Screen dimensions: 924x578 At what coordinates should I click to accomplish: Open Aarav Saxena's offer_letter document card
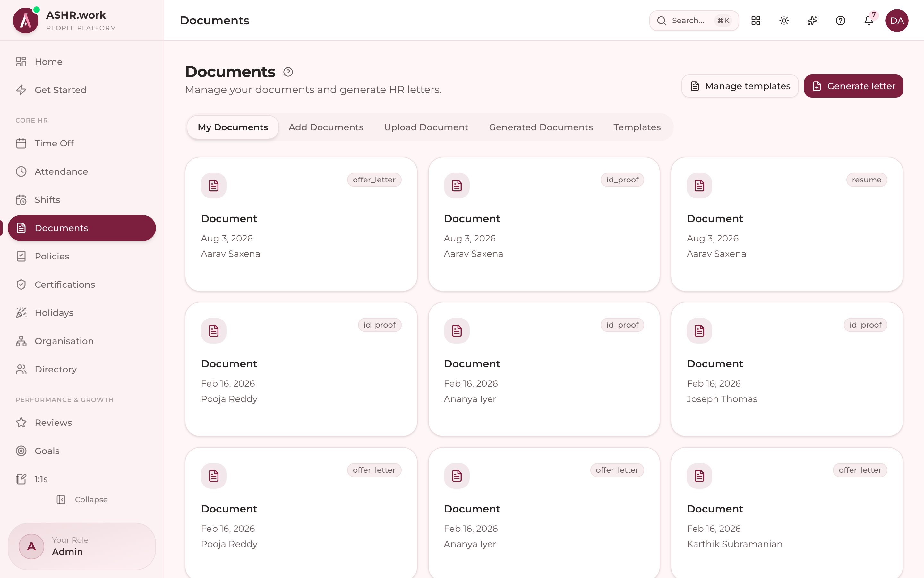(301, 224)
